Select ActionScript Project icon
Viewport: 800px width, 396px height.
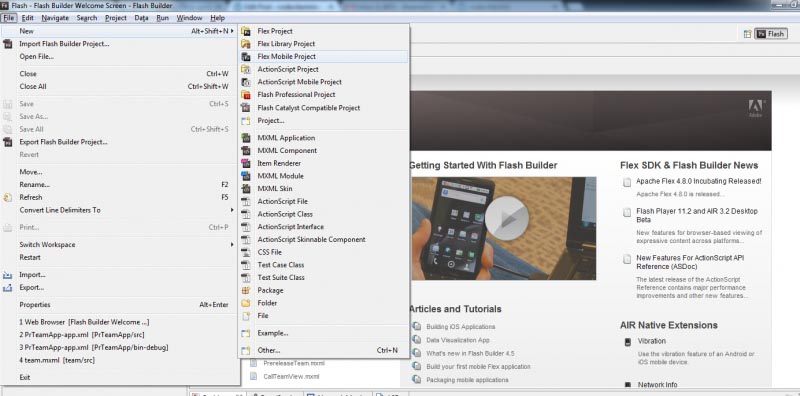[x=246, y=69]
